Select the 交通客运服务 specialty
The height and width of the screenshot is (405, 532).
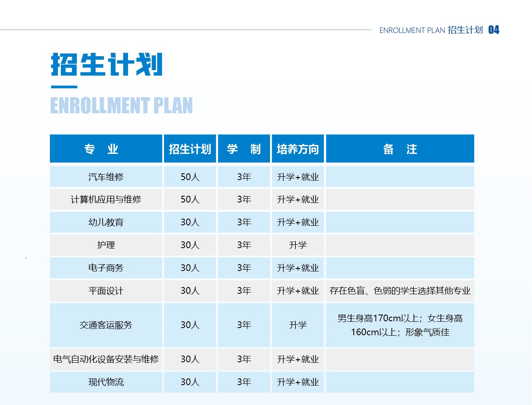(x=106, y=325)
